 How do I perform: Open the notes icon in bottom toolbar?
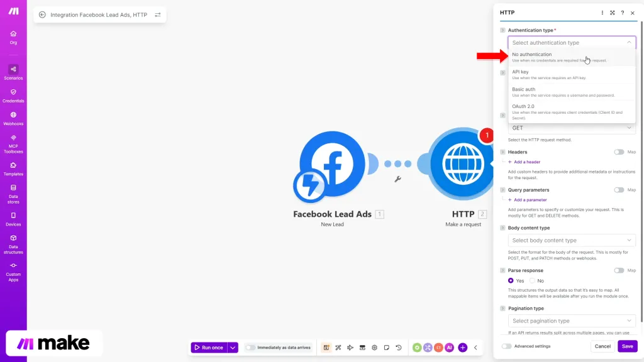(x=387, y=348)
